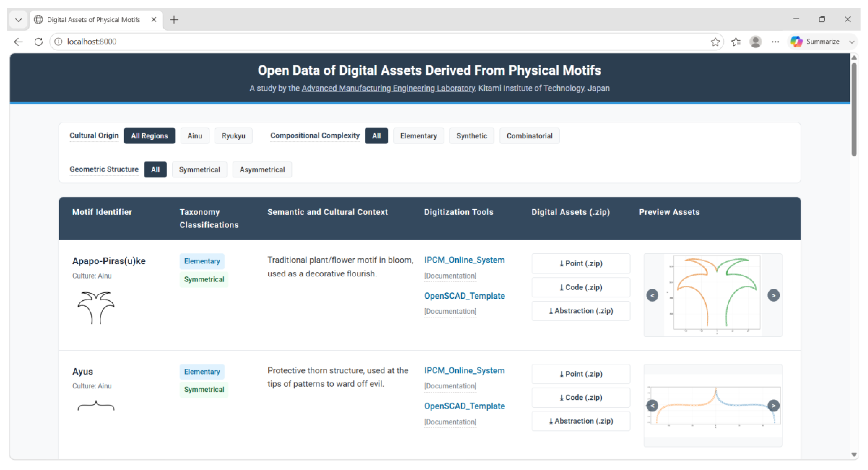Download Point (.zip) for Apapo-Piras(u)ke
The height and width of the screenshot is (470, 868).
coord(581,264)
